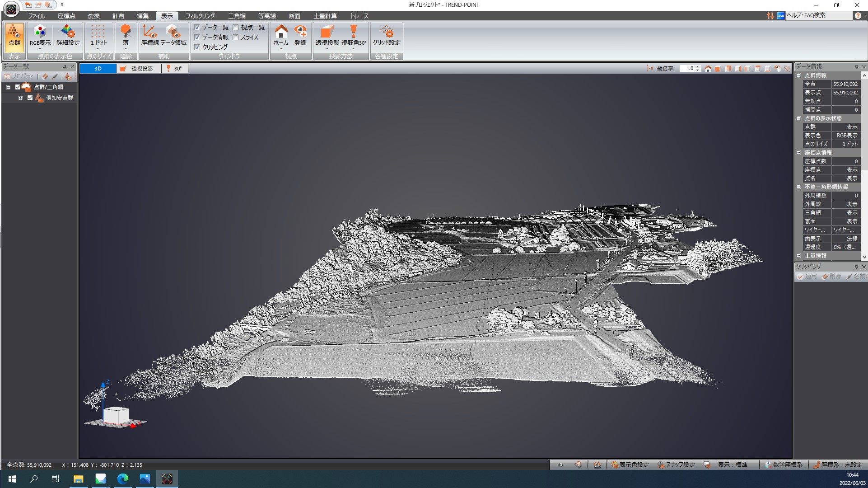Check the 視点一覧 window checkbox
The image size is (868, 488).
coord(236,28)
